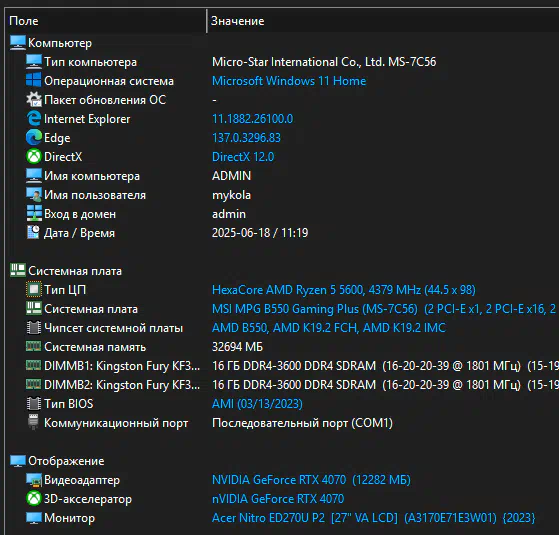559x535 pixels.
Task: Click the user icon beside Имя пользователя
Action: pos(34,195)
